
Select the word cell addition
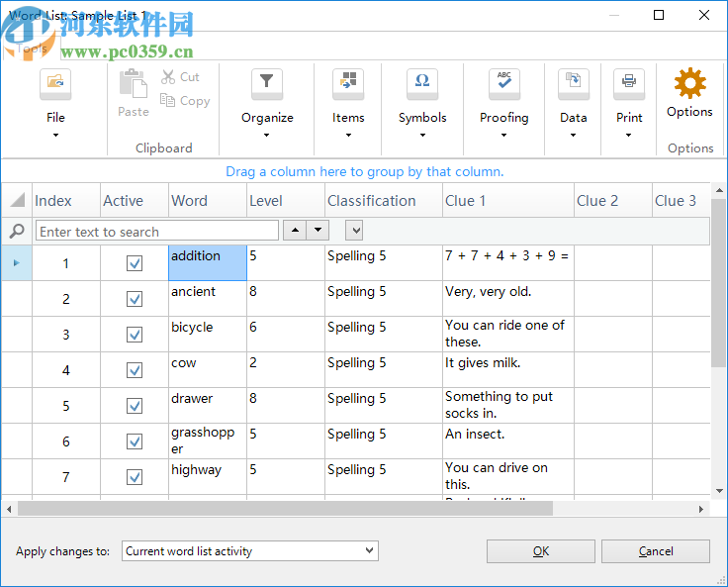point(208,263)
